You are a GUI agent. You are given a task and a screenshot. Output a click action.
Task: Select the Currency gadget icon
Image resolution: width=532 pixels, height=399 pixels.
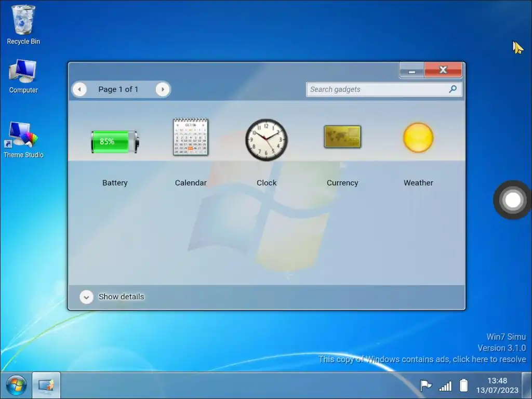[x=342, y=137]
